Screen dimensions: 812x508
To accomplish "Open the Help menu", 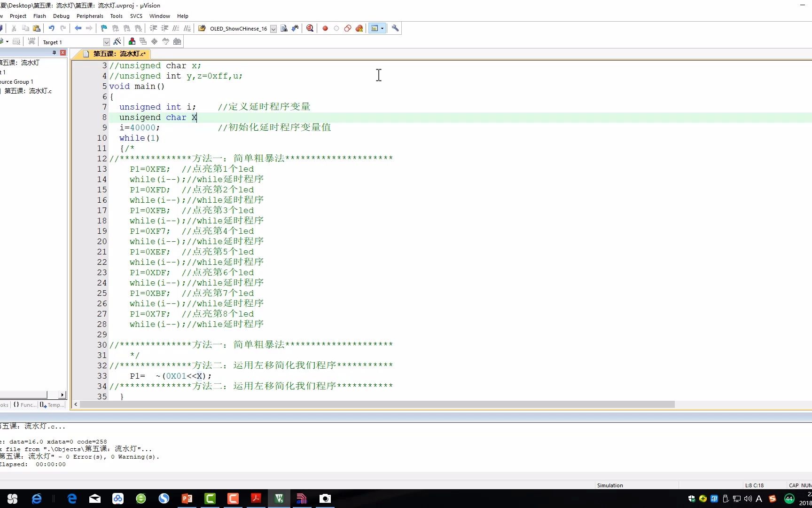I will [x=183, y=16].
